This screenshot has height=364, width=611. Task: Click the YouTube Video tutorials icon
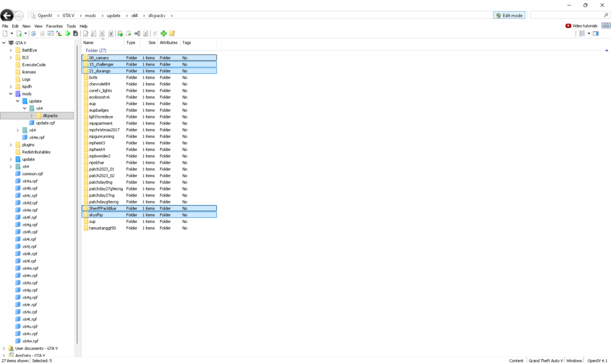[568, 26]
